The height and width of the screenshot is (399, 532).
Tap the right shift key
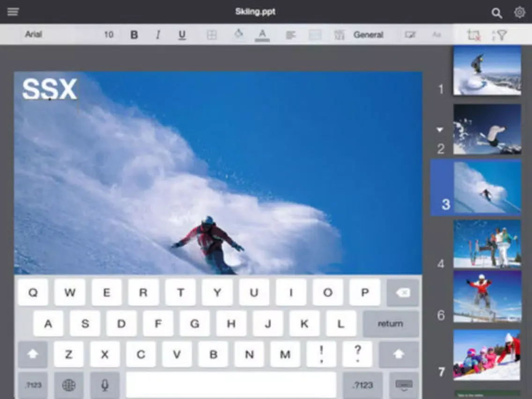point(399,354)
